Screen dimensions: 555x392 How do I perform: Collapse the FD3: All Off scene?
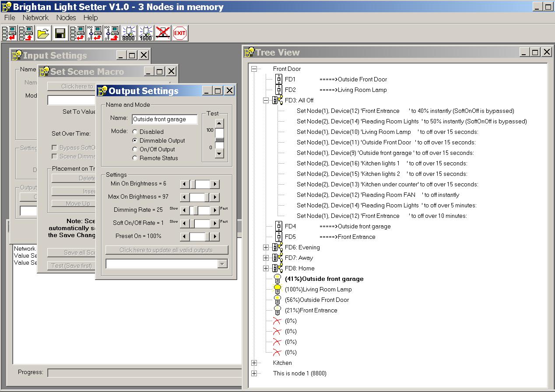(x=266, y=100)
